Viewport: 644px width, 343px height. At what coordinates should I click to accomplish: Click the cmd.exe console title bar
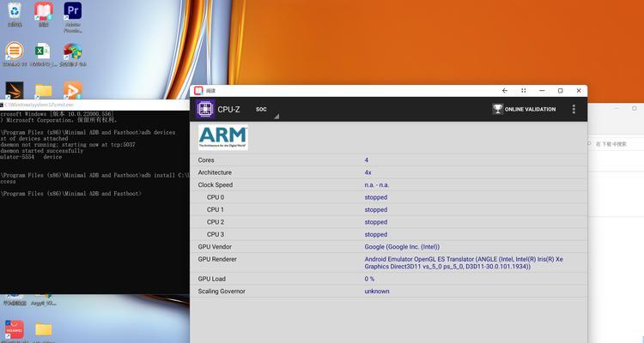coord(94,105)
